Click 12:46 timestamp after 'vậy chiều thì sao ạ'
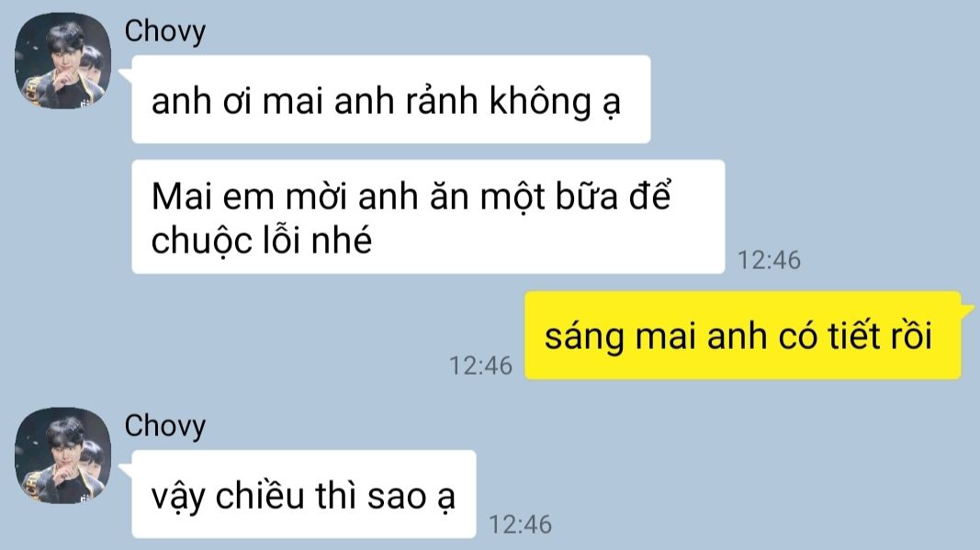Image resolution: width=980 pixels, height=550 pixels. [520, 524]
